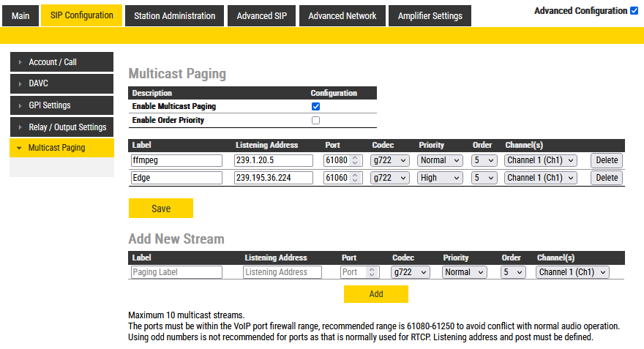Viewport: 644px width, 349px height.
Task: Click the Add button for new stream
Action: coord(375,293)
